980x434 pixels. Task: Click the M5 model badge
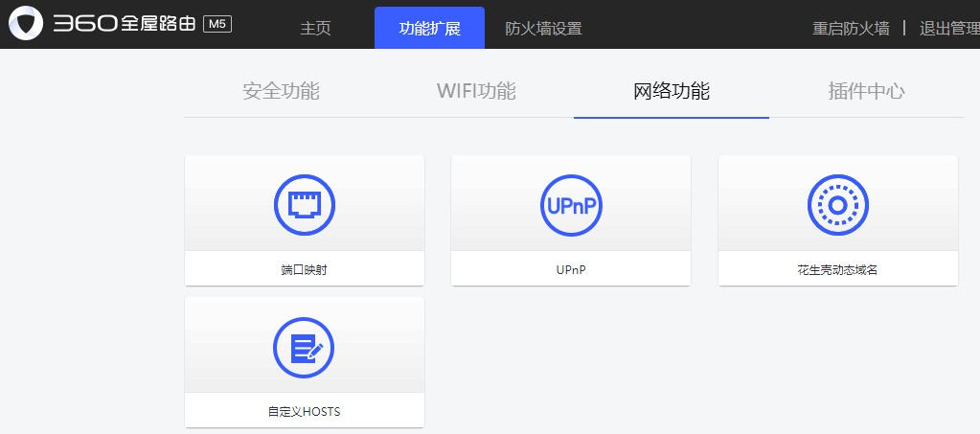(x=217, y=24)
